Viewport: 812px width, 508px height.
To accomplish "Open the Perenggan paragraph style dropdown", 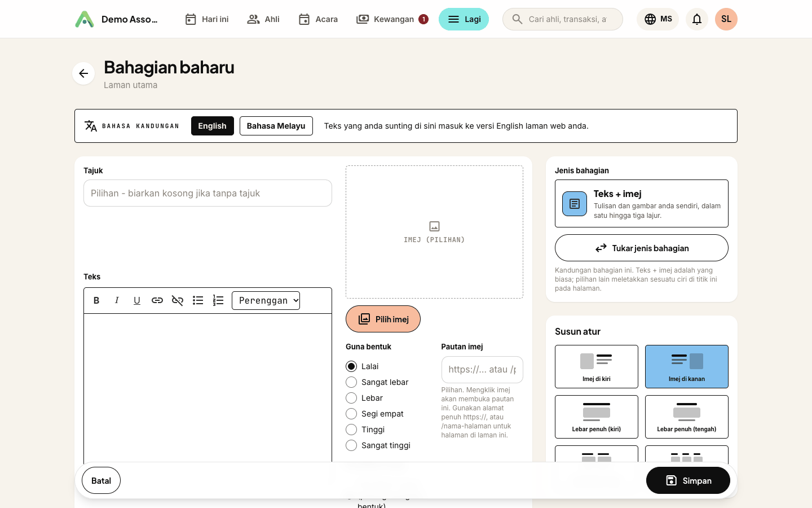I will tap(266, 300).
